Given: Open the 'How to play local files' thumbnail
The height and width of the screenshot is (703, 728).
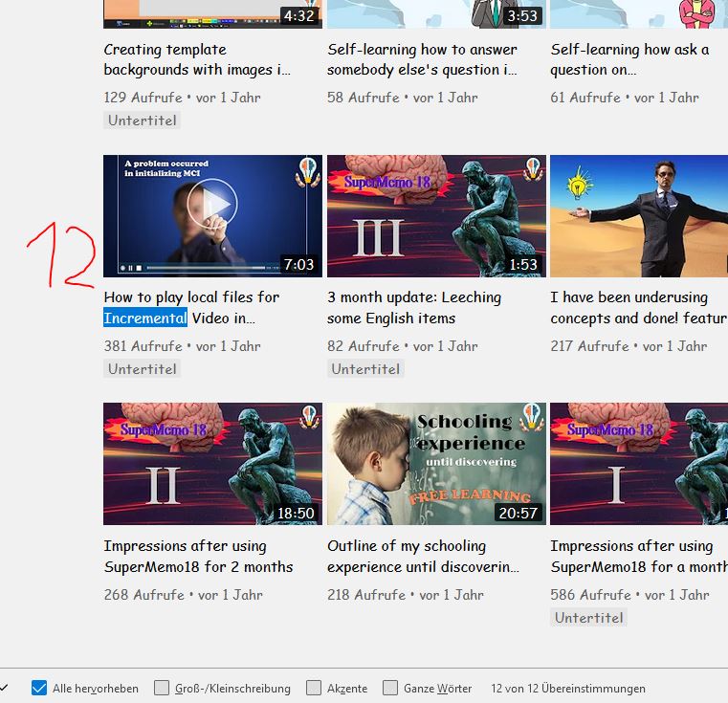Looking at the screenshot, I should tap(212, 216).
